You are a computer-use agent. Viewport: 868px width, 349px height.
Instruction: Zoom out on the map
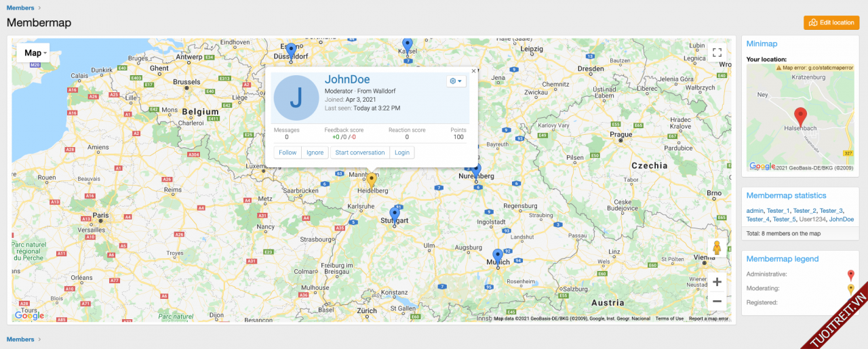717,301
